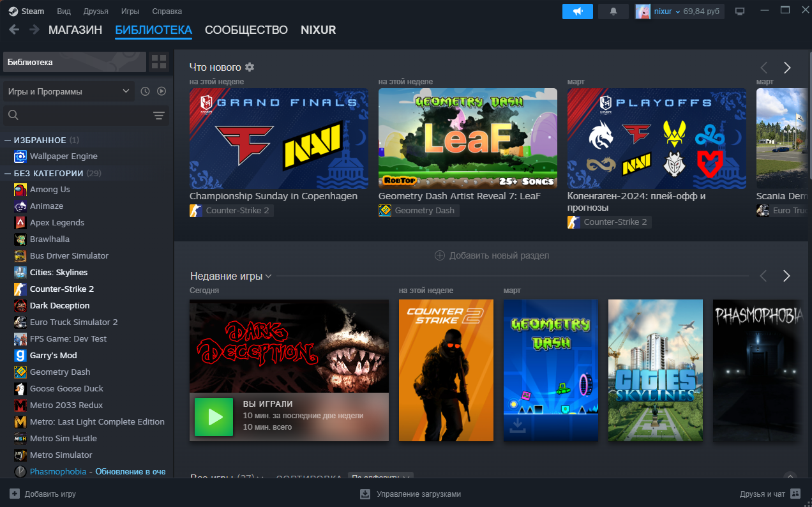This screenshot has height=507, width=812.
Task: Open the Друзья menu
Action: tap(96, 11)
